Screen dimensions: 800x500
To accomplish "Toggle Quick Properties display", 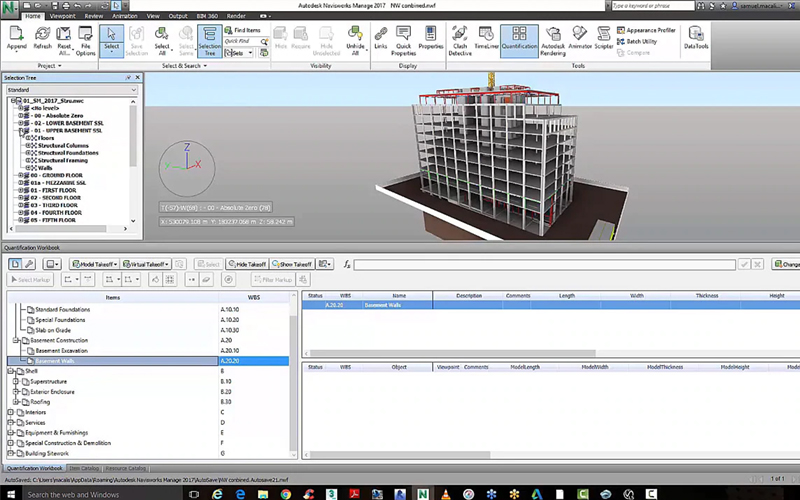I will coord(404,40).
